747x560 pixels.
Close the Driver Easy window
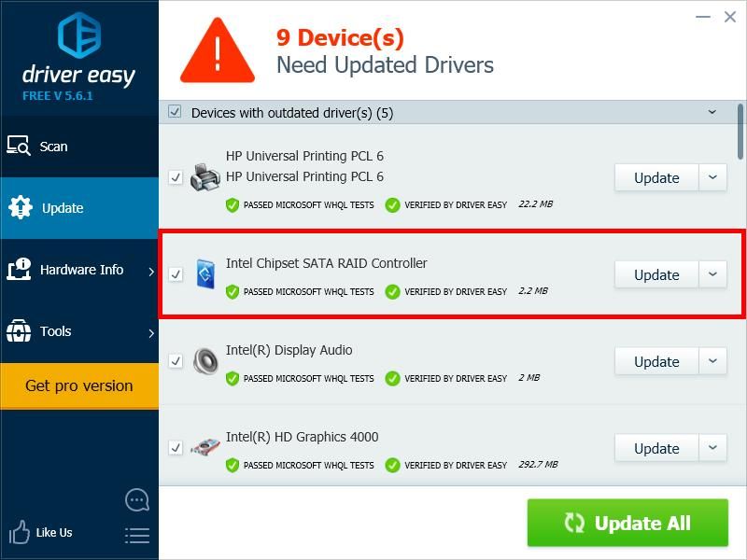click(730, 17)
